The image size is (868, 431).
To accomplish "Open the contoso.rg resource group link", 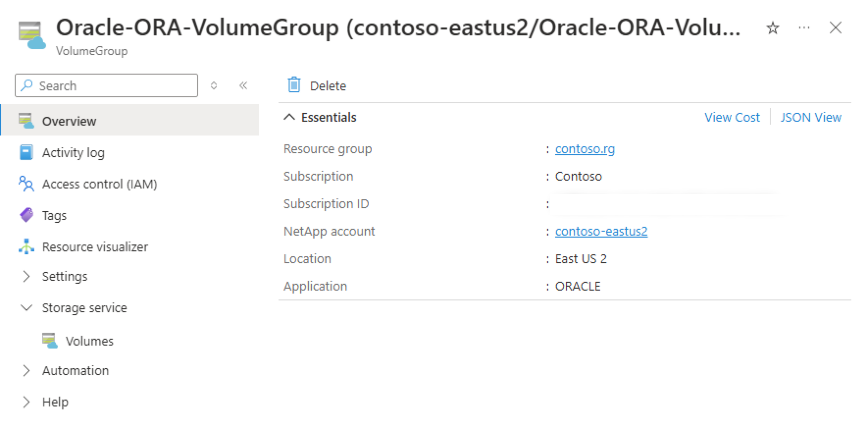I will [585, 149].
